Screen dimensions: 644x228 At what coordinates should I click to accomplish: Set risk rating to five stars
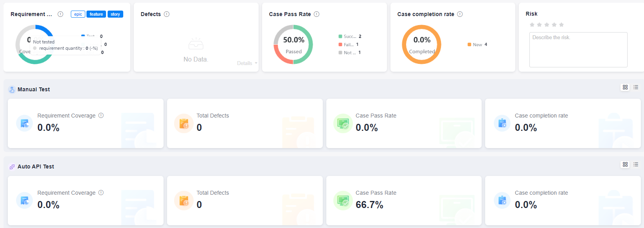[x=561, y=25]
